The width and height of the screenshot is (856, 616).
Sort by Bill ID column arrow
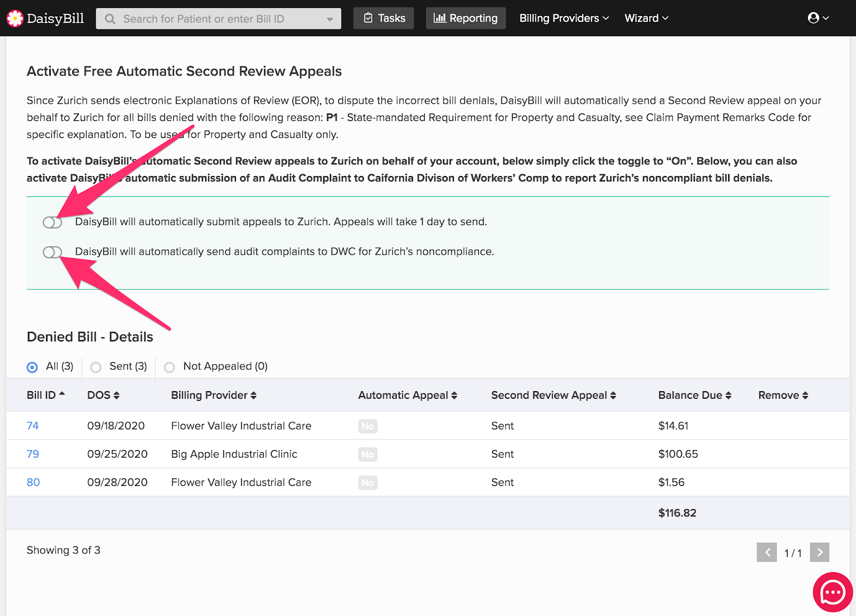click(62, 395)
